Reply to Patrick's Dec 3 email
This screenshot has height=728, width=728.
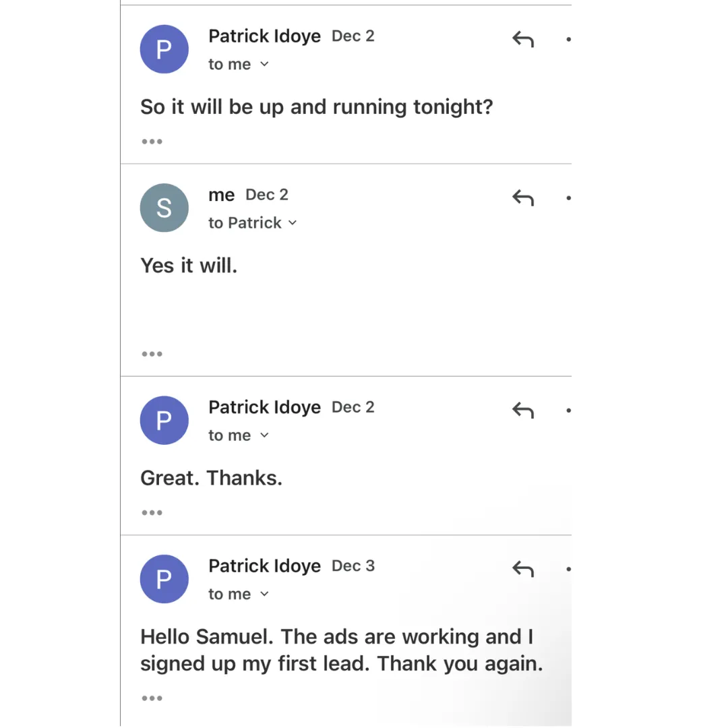pyautogui.click(x=523, y=569)
